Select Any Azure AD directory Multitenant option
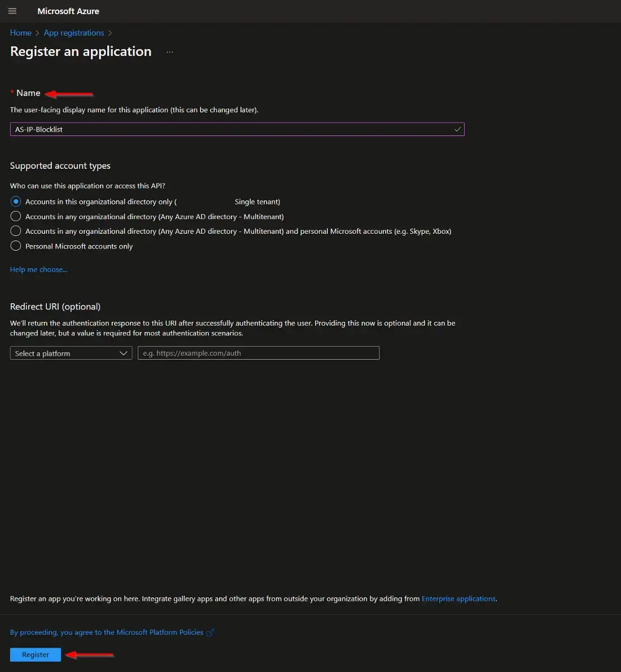This screenshot has width=621, height=672. tap(16, 216)
